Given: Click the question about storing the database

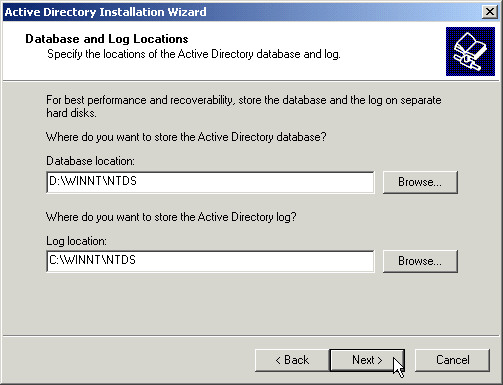Looking at the screenshot, I should tap(186, 137).
